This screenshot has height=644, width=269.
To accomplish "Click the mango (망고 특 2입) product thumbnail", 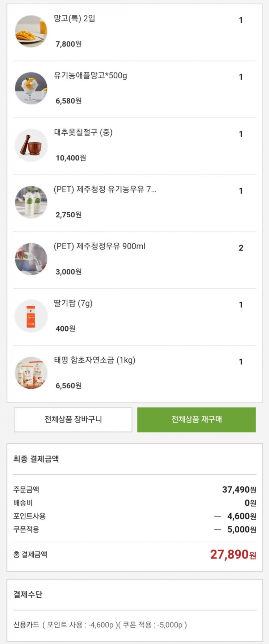I will coord(31,32).
